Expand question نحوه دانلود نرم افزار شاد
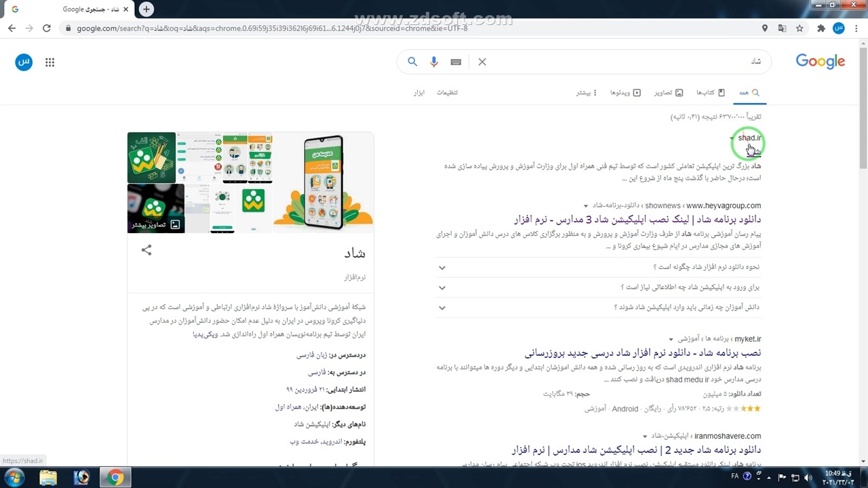Screen dimensions: 868x488 tap(442, 268)
